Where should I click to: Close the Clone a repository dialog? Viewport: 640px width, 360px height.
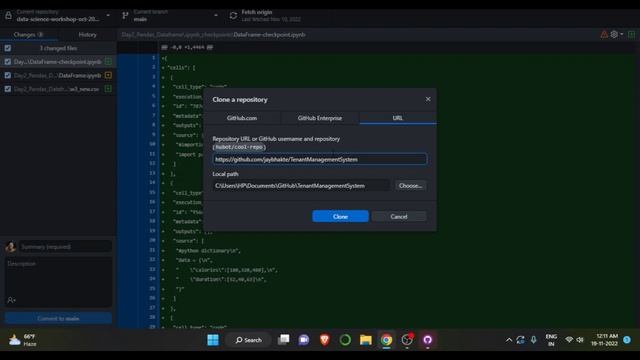pos(428,99)
